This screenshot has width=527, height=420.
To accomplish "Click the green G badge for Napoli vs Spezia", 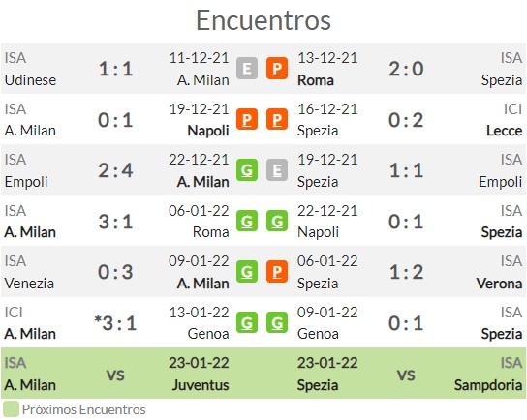I will coord(277,221).
